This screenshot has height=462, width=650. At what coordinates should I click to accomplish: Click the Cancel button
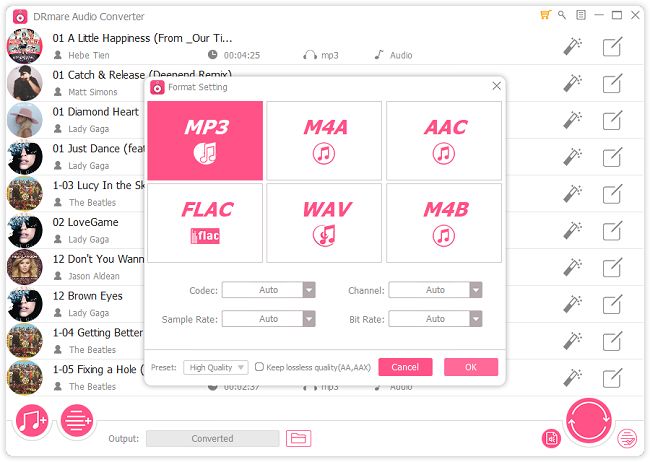pyautogui.click(x=405, y=367)
